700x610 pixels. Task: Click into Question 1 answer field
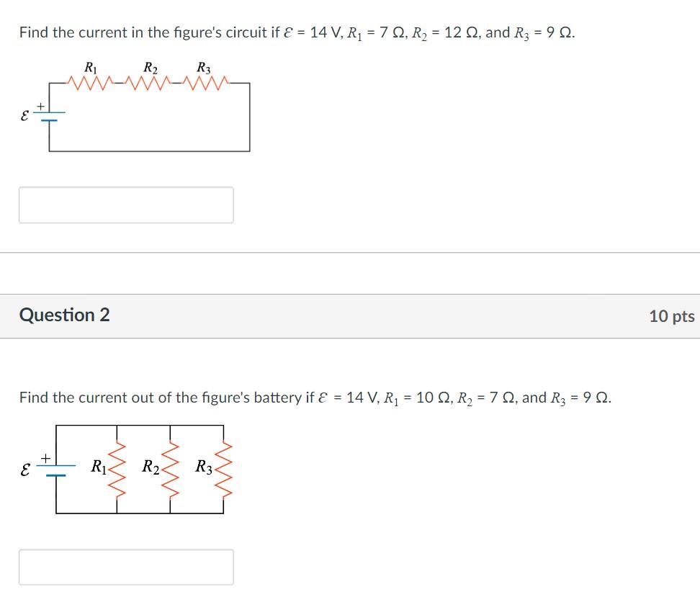[127, 205]
